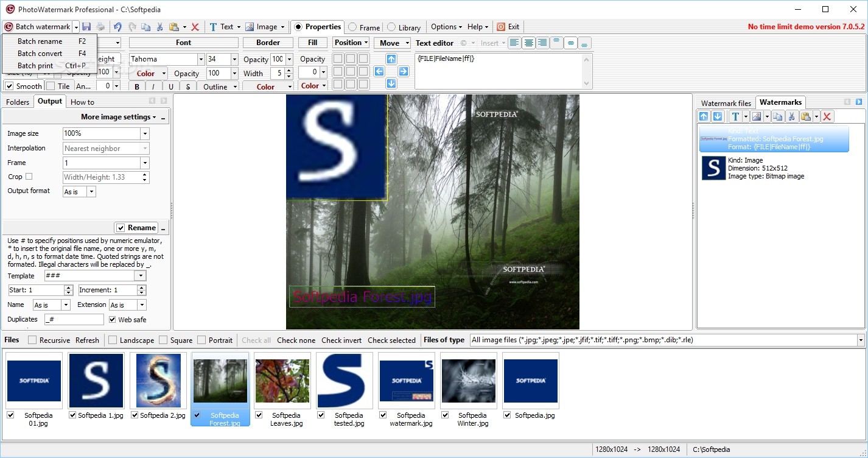This screenshot has width=868, height=458.
Task: Open the Help menu
Action: (x=478, y=27)
